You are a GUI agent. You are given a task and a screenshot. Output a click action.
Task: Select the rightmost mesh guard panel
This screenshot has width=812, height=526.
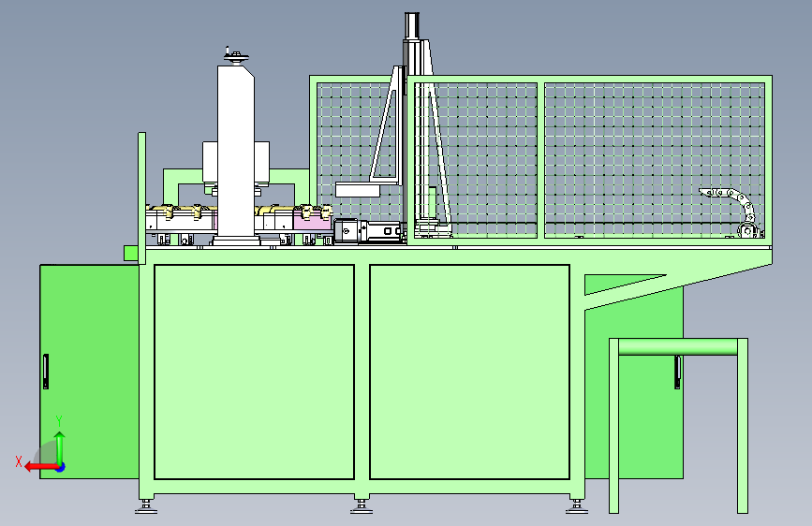pyautogui.click(x=655, y=160)
